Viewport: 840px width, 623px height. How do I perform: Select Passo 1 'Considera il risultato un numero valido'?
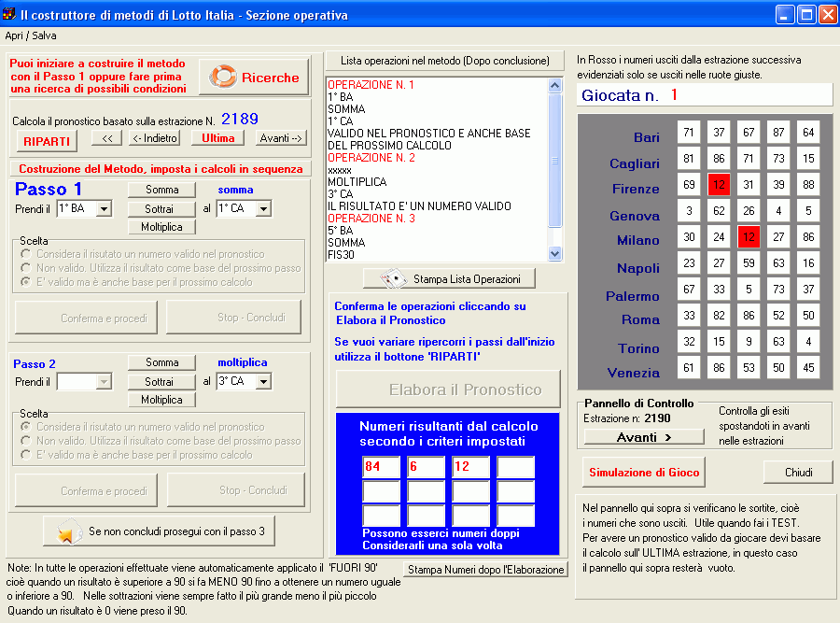click(x=26, y=254)
